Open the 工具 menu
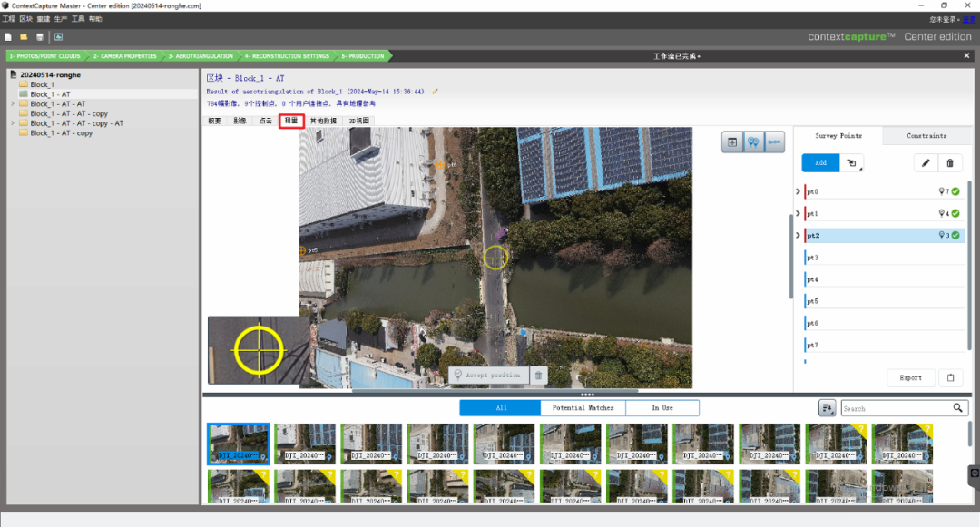980x527 pixels. click(78, 19)
